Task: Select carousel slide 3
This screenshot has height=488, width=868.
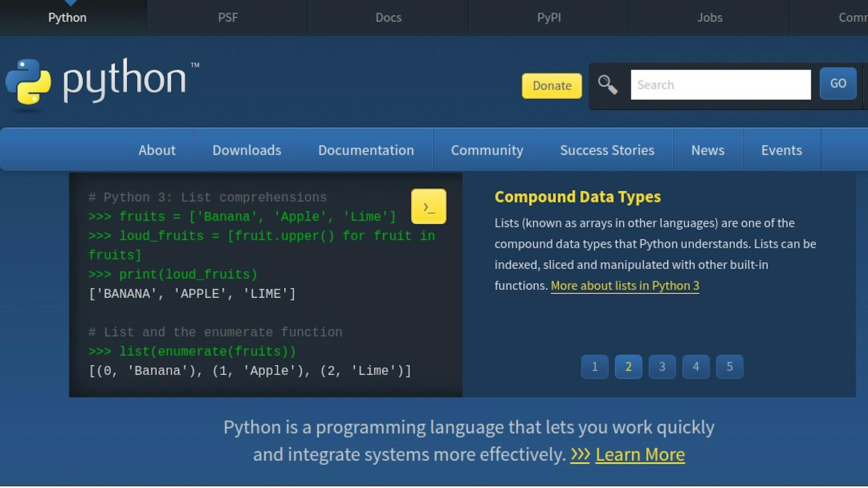Action: 662,367
